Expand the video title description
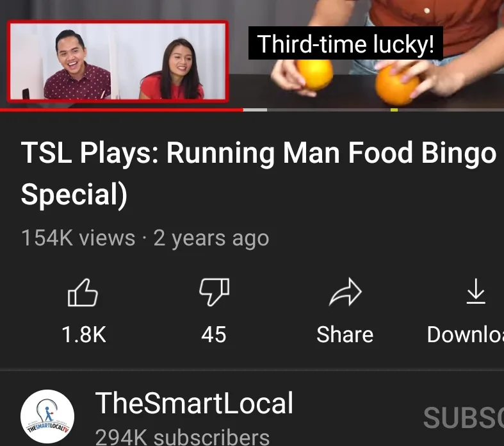The image size is (504, 446). pos(259,174)
